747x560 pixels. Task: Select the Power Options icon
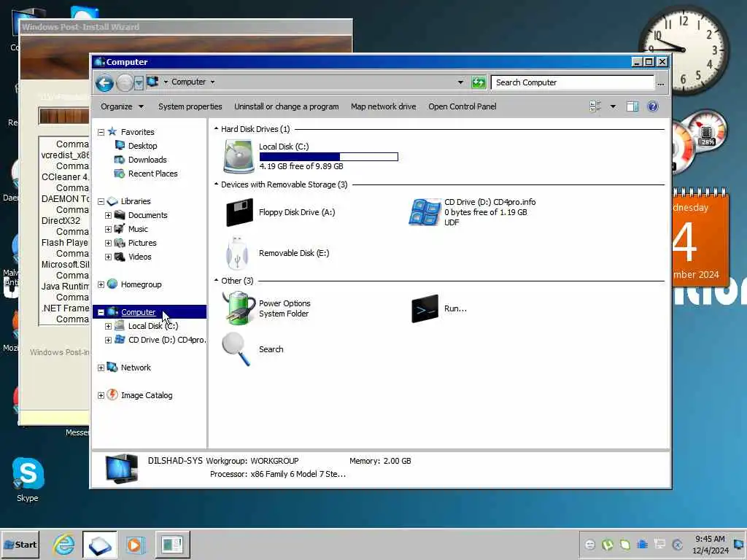[x=239, y=308]
